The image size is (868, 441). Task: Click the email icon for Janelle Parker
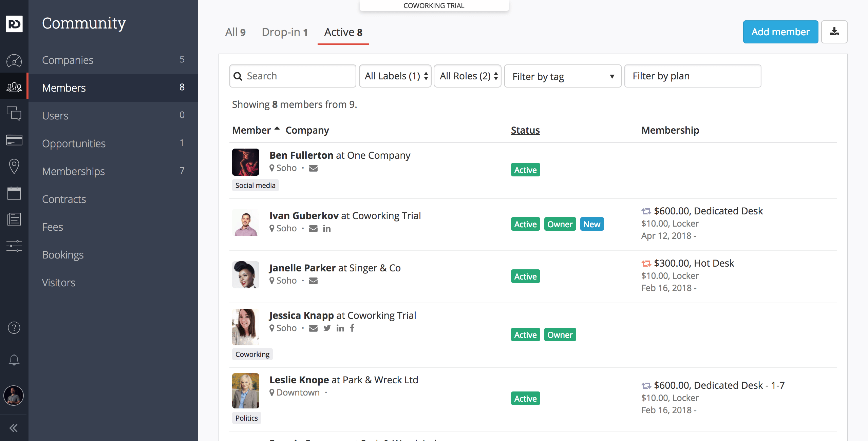313,281
